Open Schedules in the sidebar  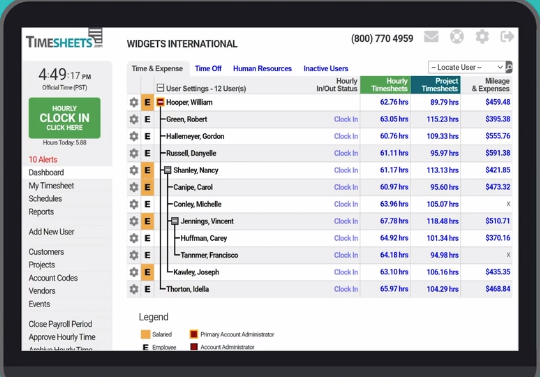click(45, 199)
